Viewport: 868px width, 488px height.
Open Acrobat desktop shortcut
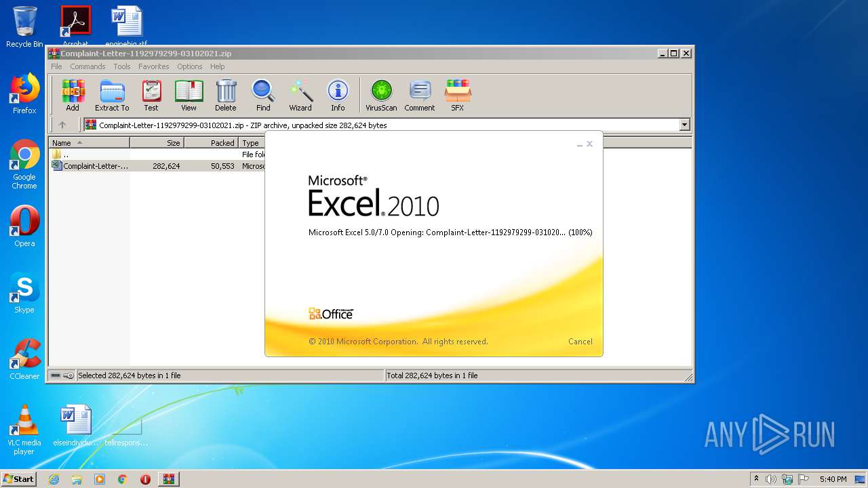pos(75,26)
